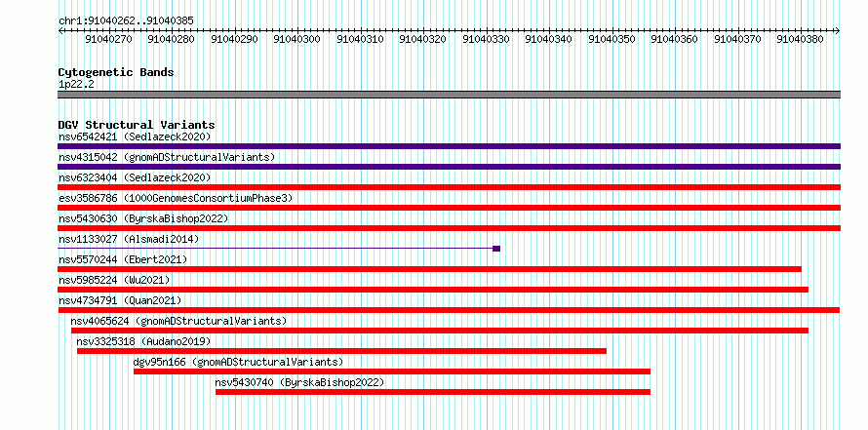The image size is (868, 430).
Task: Click the nsv5570244 red bar
Action: coord(429,269)
